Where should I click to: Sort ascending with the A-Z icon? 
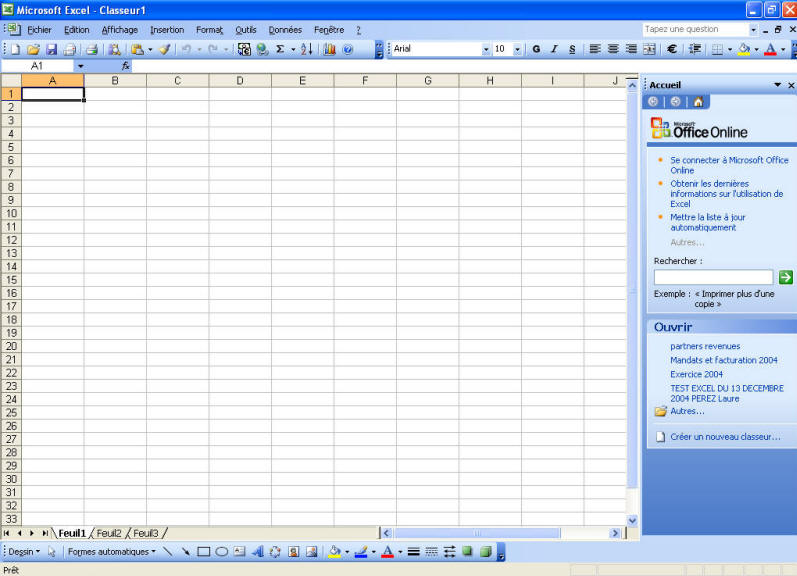pos(306,49)
